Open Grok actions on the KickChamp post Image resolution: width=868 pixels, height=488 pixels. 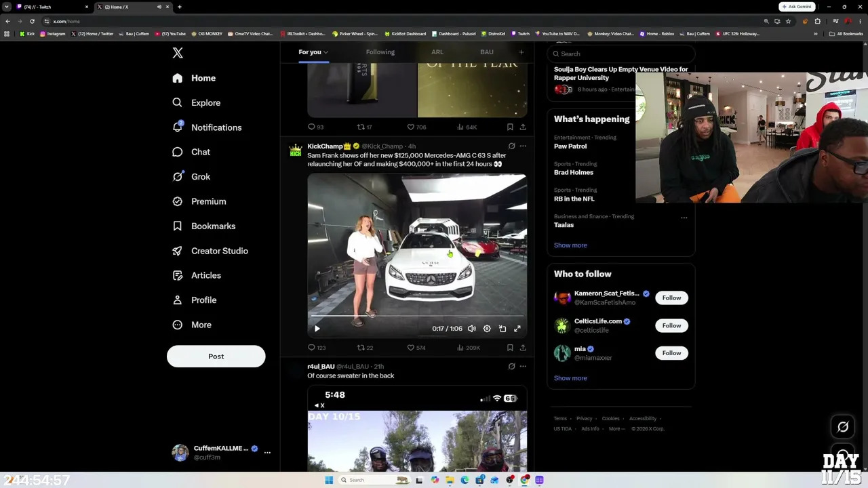pyautogui.click(x=512, y=146)
